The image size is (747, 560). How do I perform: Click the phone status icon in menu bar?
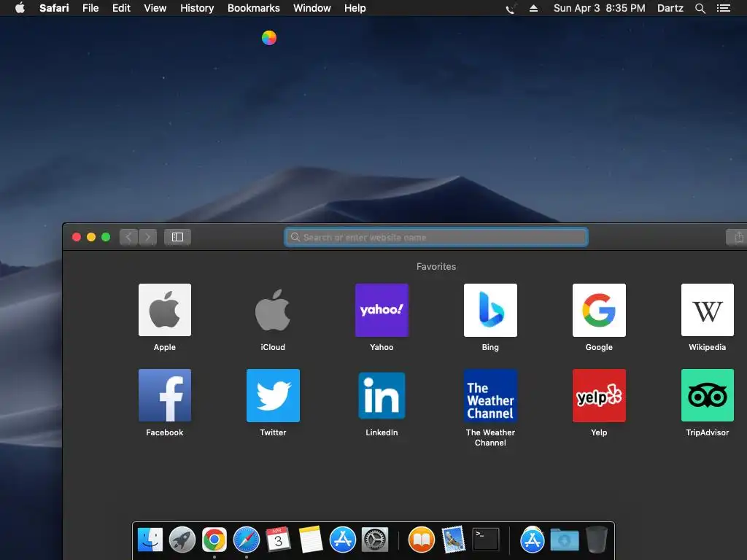pyautogui.click(x=511, y=8)
